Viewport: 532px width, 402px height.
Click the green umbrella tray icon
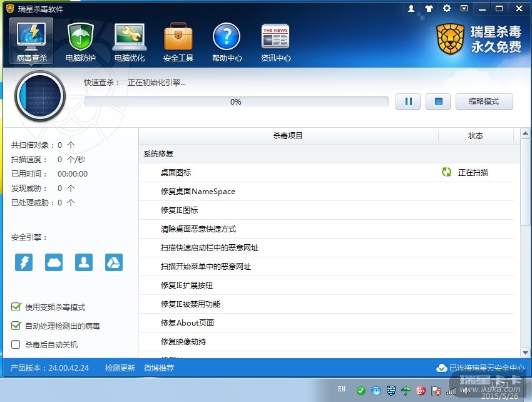[x=406, y=391]
